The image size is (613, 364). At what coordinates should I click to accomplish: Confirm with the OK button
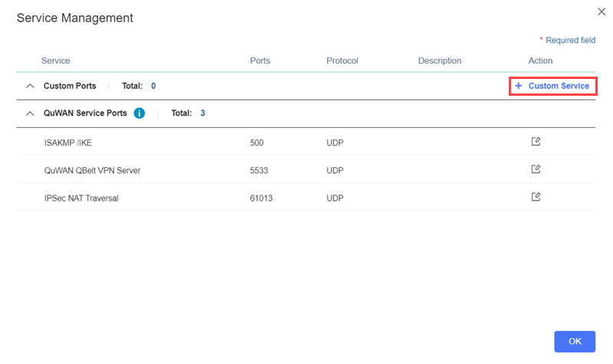[x=575, y=341]
